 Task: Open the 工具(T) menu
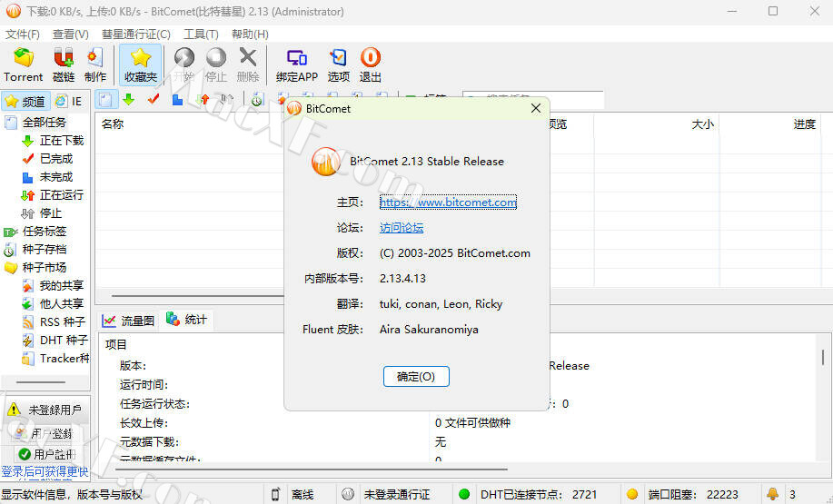click(x=201, y=34)
